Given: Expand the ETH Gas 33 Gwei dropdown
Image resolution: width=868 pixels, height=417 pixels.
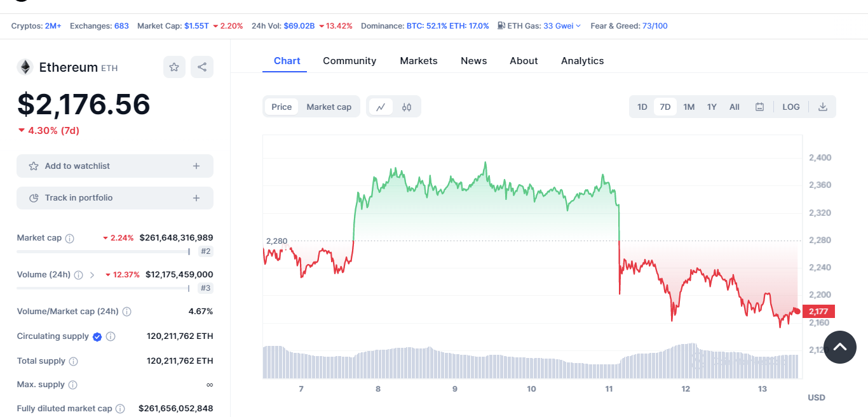Looking at the screenshot, I should (562, 26).
